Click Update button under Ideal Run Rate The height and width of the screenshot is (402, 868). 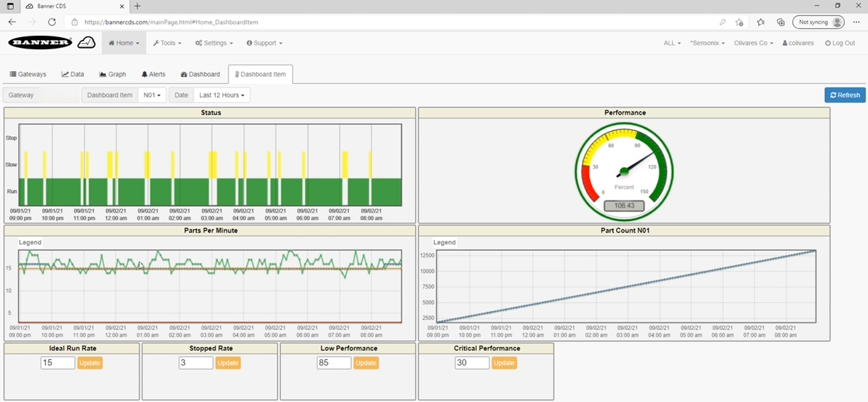(90, 363)
